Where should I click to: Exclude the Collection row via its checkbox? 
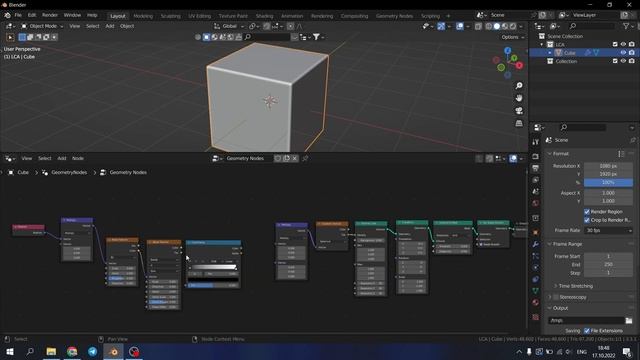[615, 61]
